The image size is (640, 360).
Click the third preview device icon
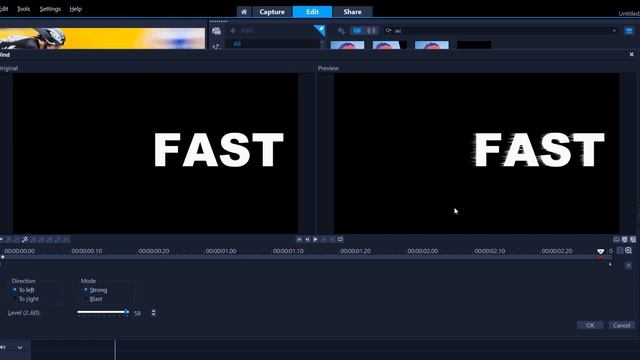[x=633, y=240]
